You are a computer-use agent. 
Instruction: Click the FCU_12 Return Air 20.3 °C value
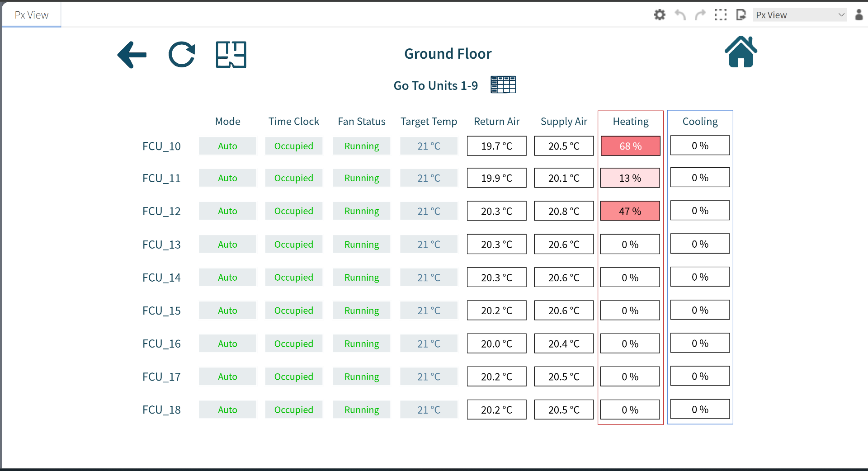pyautogui.click(x=497, y=211)
